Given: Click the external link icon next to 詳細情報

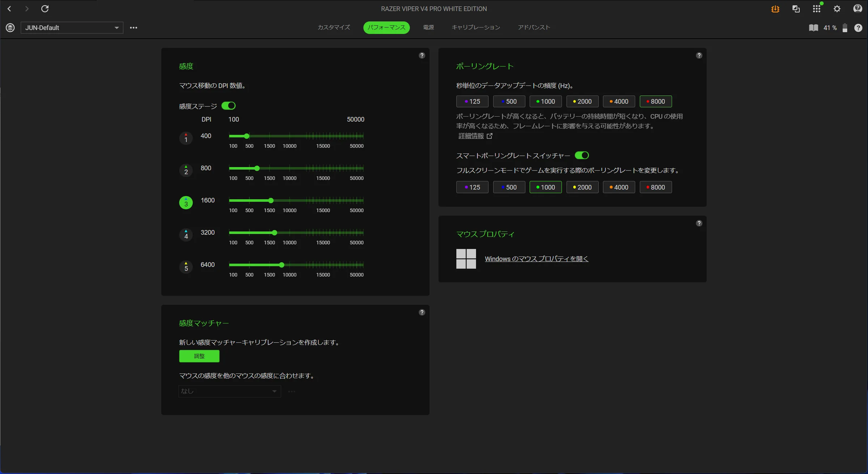Looking at the screenshot, I should pyautogui.click(x=489, y=136).
